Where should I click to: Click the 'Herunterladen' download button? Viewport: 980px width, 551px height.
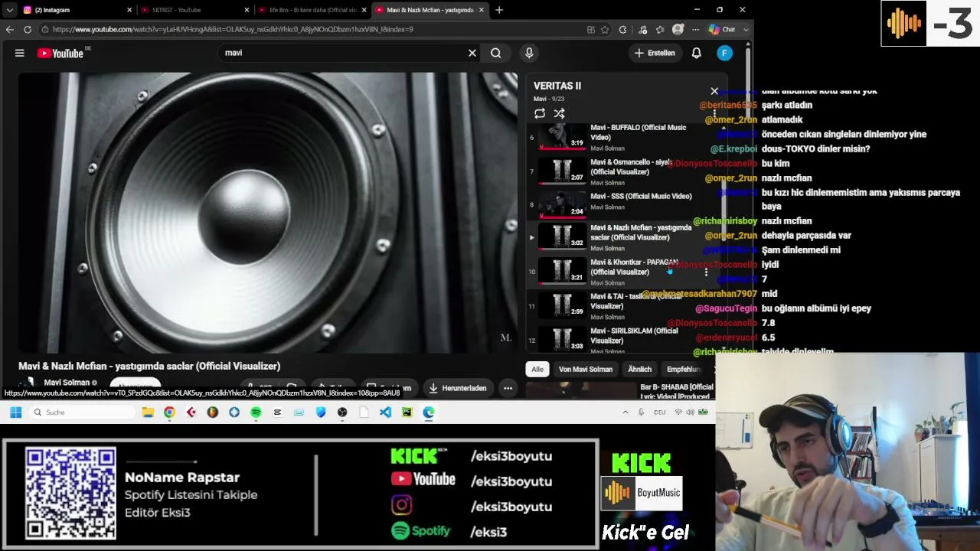[x=457, y=388]
